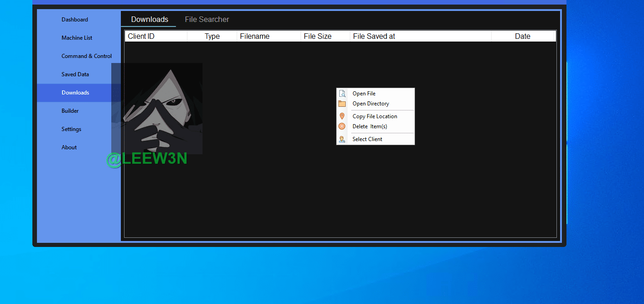
Task: Show the About page from the sidebar
Action: click(x=69, y=147)
